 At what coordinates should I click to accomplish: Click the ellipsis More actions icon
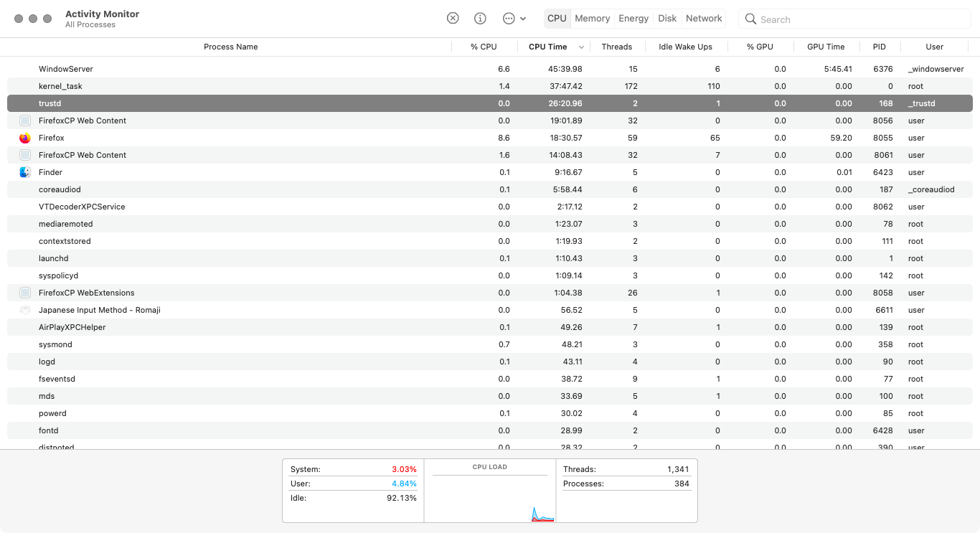tap(509, 19)
